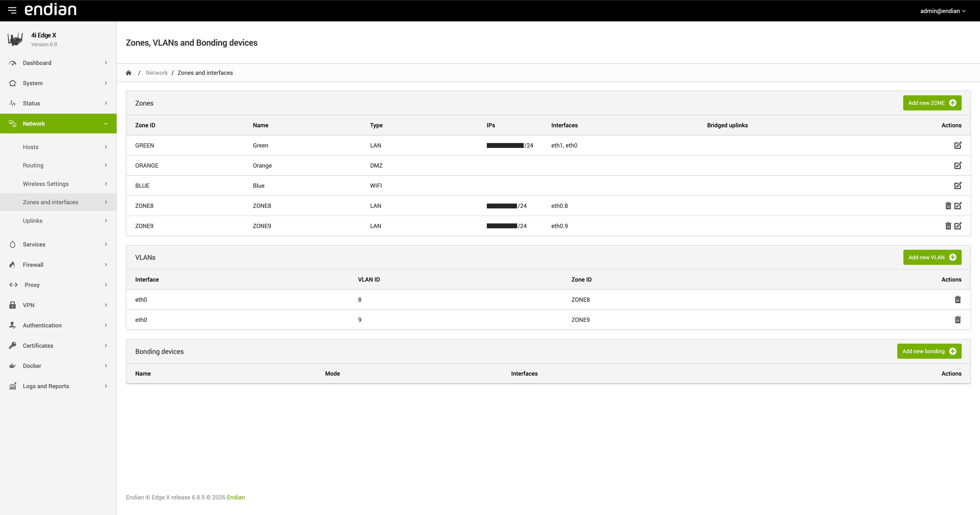Click the VPN lock icon
980x515 pixels.
pyautogui.click(x=12, y=305)
